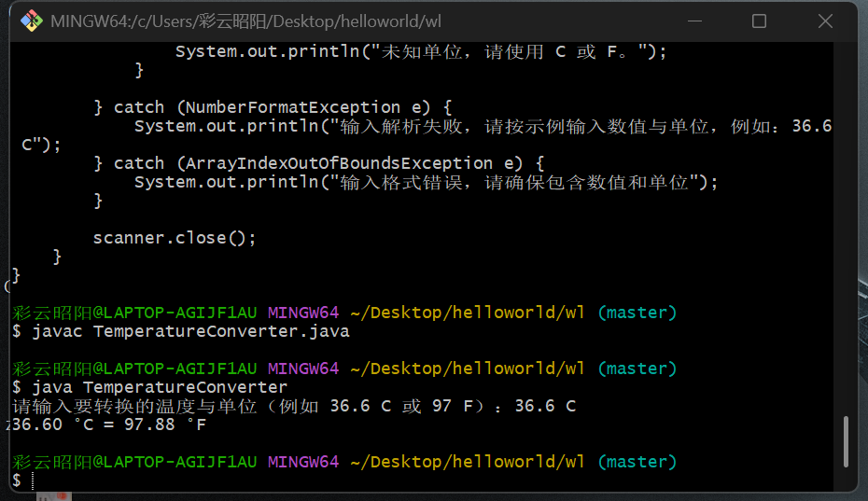Click the 'javac TemperatureConverter.java' command text

(x=190, y=331)
